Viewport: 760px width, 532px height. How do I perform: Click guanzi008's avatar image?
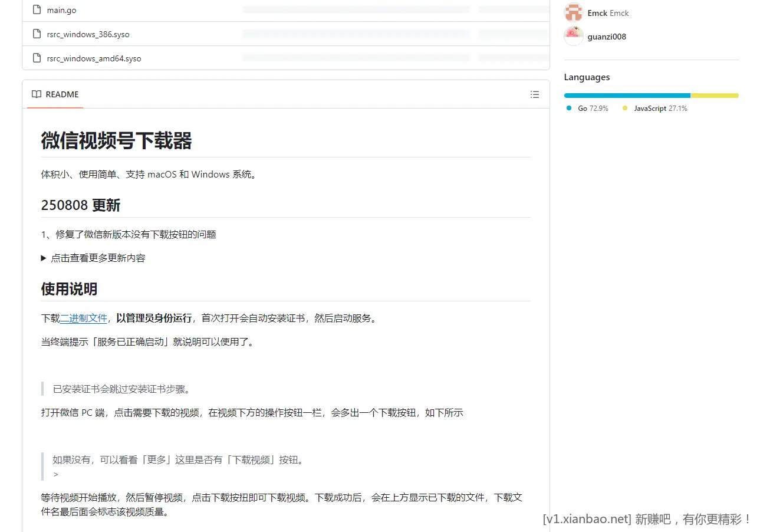[x=574, y=36]
